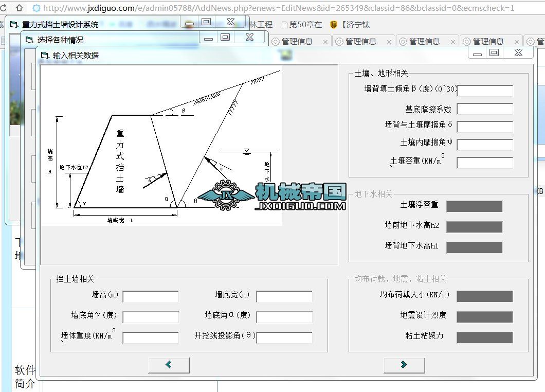
Task: Minimize the 输入相关数据 window
Action: (x=477, y=52)
